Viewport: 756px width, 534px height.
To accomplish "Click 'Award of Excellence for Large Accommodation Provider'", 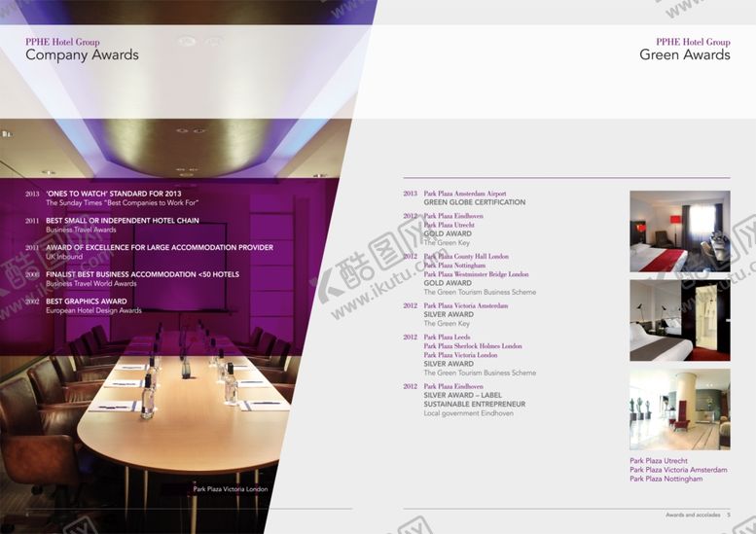I will pyautogui.click(x=159, y=248).
